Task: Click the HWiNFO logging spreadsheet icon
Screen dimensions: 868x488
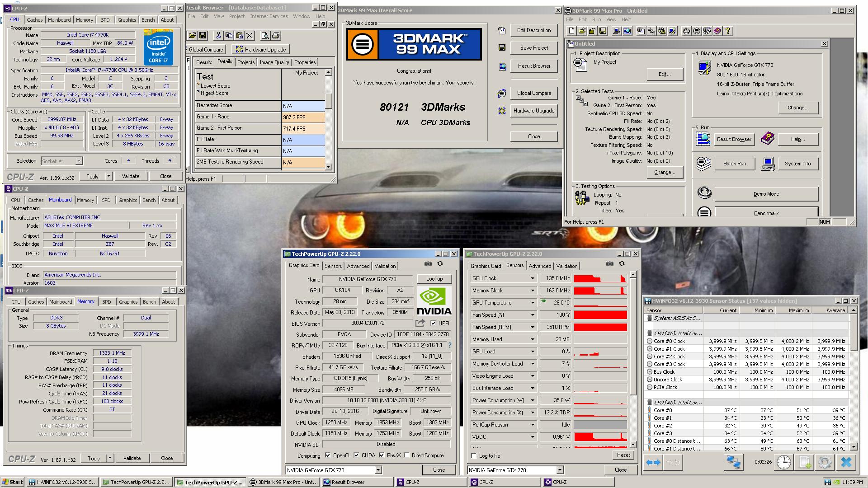Action: tap(805, 462)
